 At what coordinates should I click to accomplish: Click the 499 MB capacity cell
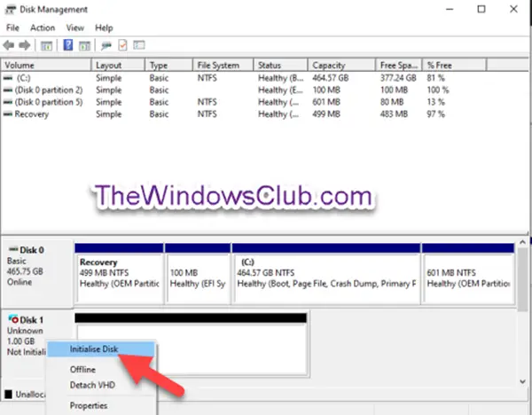(x=326, y=114)
